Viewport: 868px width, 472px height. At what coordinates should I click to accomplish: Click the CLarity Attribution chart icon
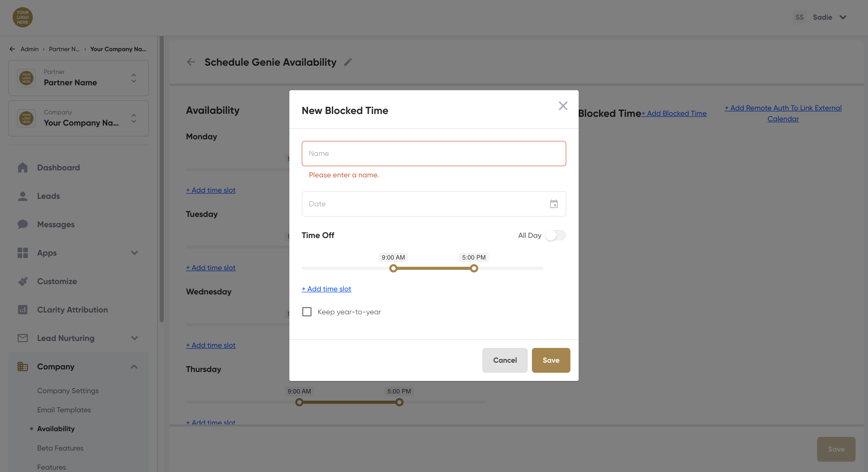point(22,309)
